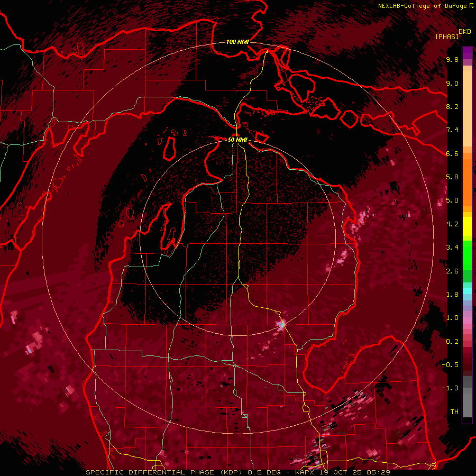
Task: Click the 100 NMI range ring label
Action: pyautogui.click(x=237, y=42)
